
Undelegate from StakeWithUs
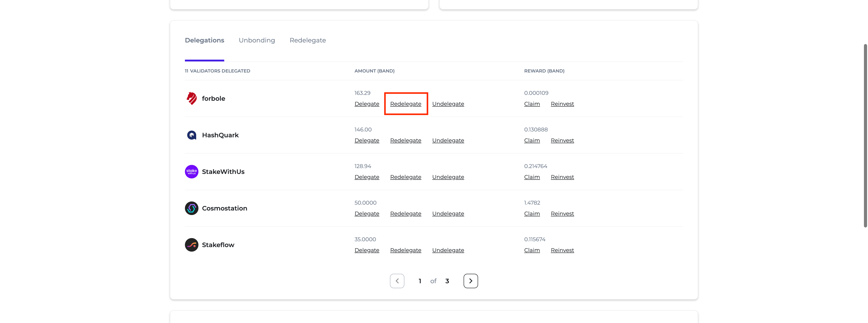click(x=448, y=177)
